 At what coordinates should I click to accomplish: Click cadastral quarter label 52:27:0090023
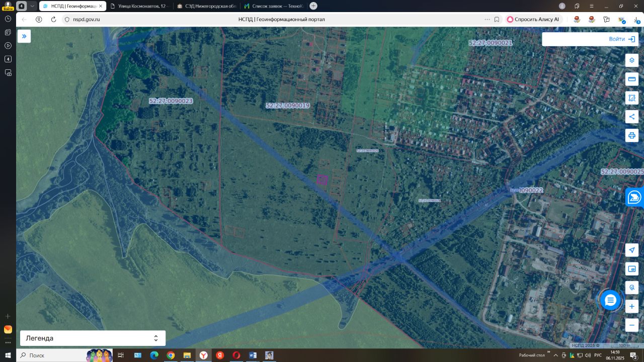[171, 101]
